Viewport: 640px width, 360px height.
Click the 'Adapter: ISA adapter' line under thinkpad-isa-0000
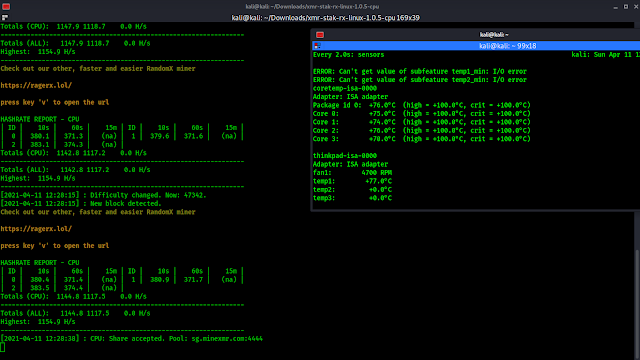coord(351,164)
